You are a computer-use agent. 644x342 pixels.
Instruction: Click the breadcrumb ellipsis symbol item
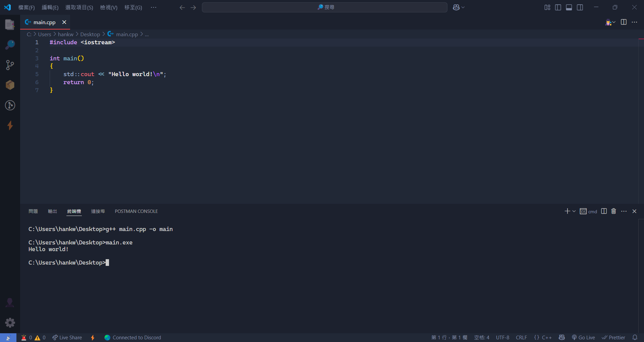coord(147,34)
